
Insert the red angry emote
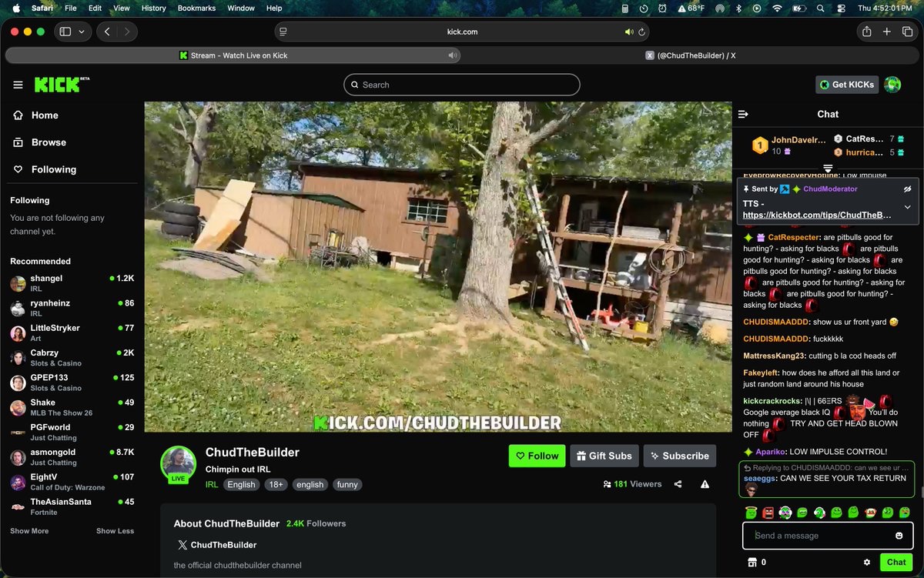(768, 513)
